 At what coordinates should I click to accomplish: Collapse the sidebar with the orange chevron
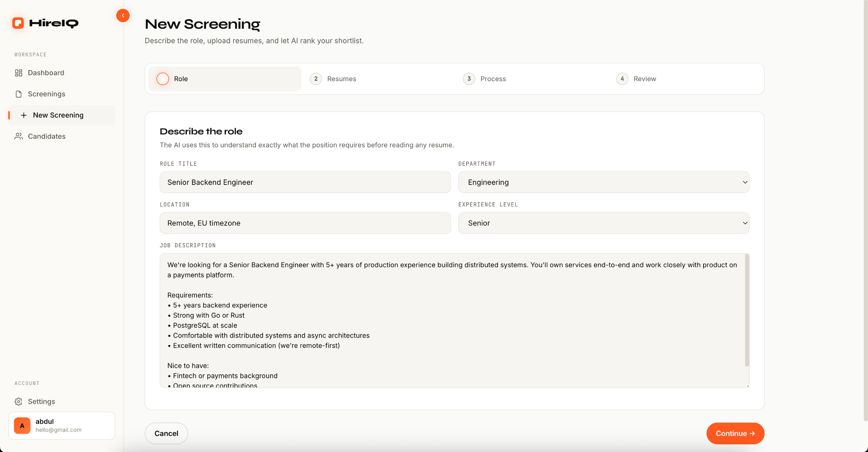(x=123, y=16)
